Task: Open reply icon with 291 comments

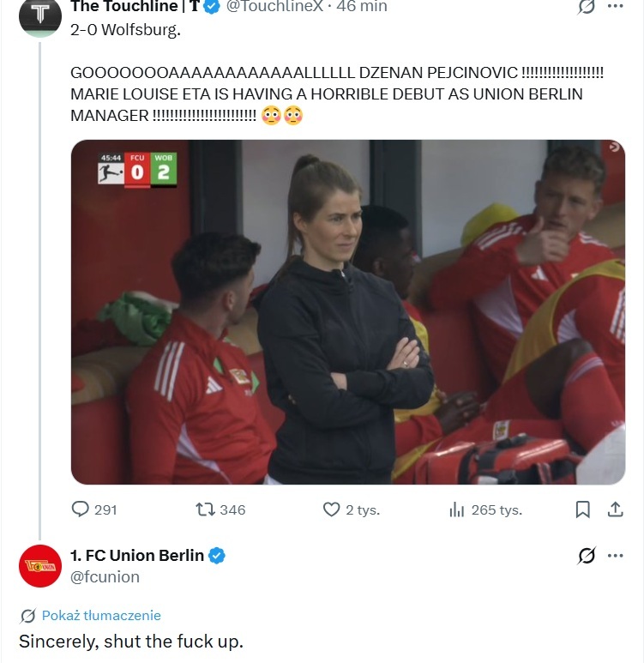Action: [x=80, y=509]
